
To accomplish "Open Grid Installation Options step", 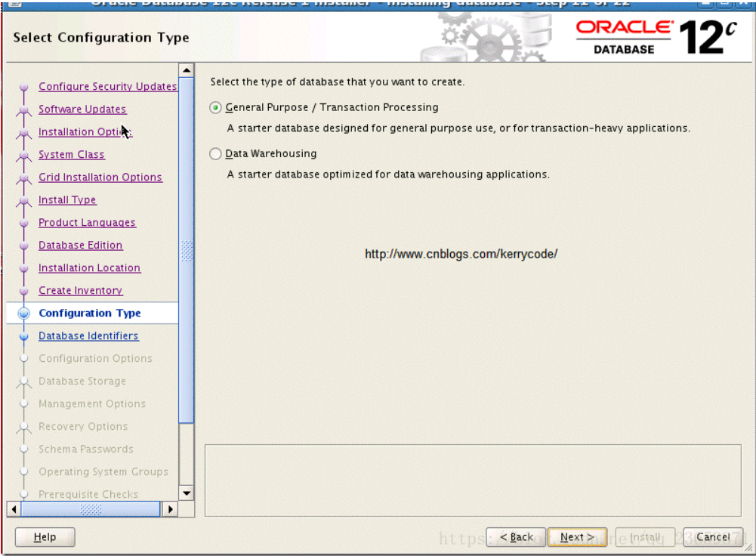I will (x=100, y=177).
